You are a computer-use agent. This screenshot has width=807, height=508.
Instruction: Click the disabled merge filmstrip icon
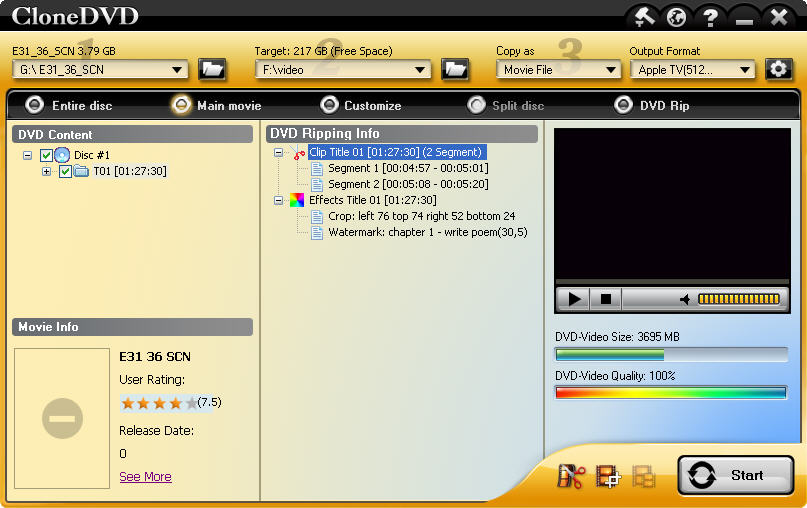coord(643,476)
